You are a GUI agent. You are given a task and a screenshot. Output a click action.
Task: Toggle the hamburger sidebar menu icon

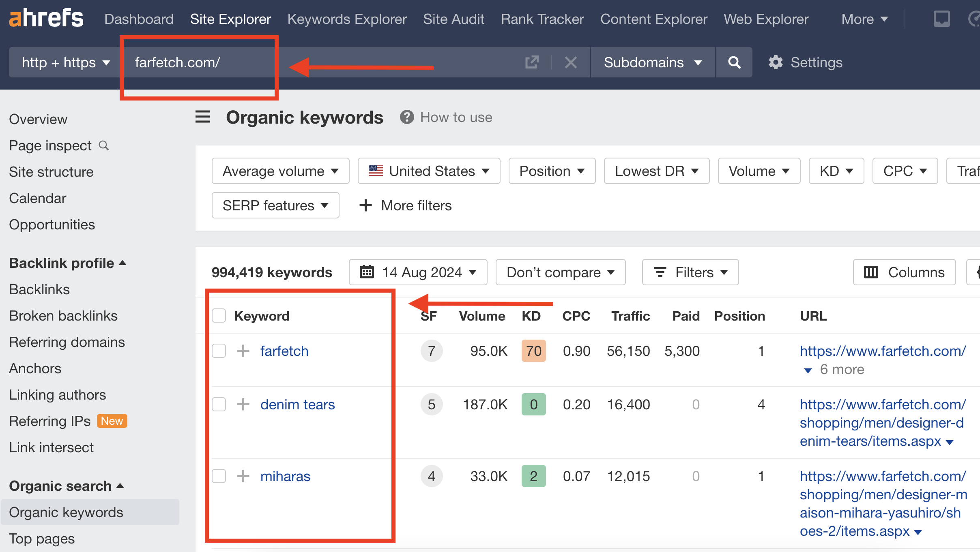tap(203, 117)
